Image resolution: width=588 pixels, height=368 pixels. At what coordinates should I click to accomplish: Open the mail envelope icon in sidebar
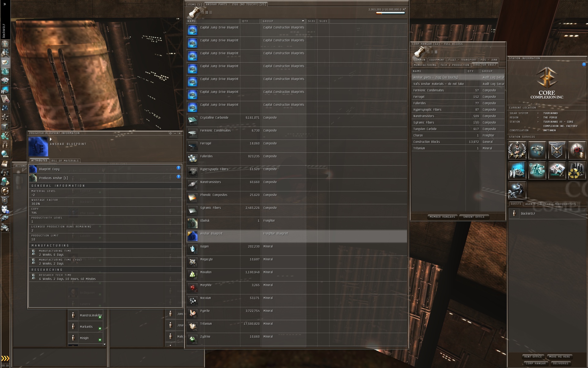point(5,62)
